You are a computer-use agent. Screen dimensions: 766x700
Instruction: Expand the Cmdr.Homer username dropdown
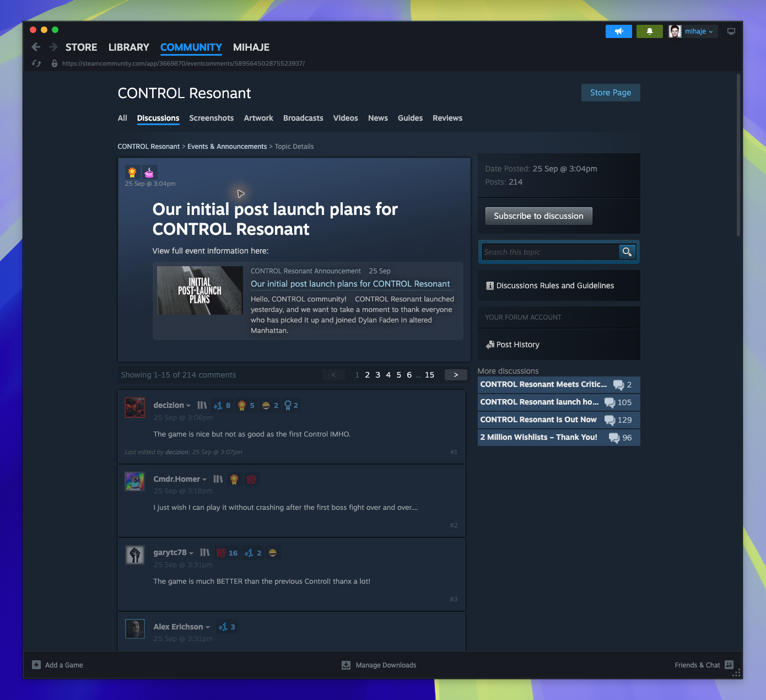click(204, 480)
